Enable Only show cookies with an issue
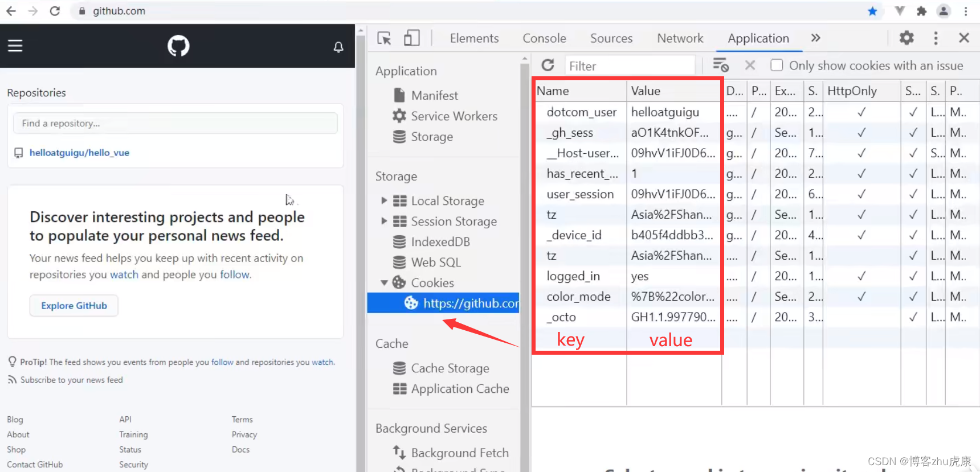The image size is (980, 472). (777, 65)
